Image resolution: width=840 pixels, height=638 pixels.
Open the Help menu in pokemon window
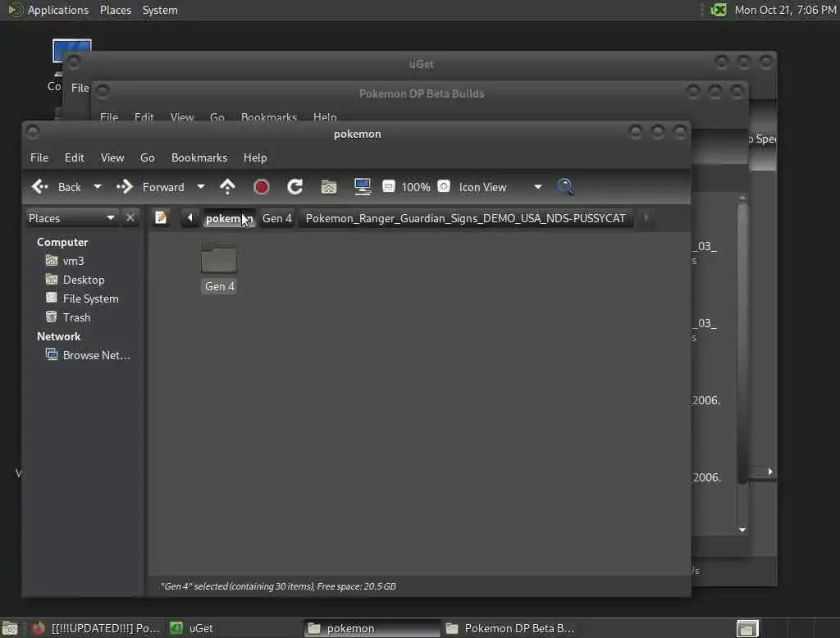[255, 157]
